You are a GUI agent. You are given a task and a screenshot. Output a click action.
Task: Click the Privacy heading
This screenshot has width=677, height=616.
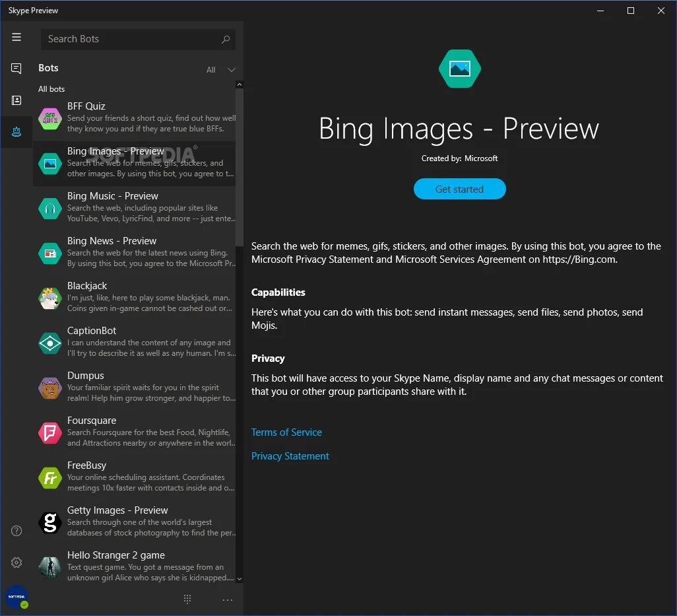pos(268,359)
